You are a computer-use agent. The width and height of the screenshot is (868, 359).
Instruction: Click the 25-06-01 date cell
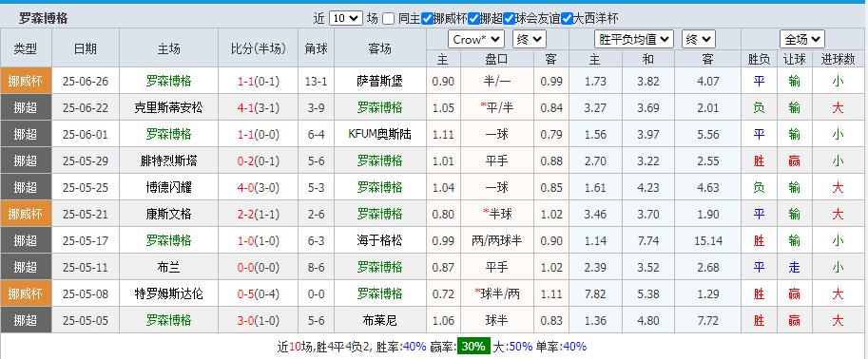click(x=86, y=135)
